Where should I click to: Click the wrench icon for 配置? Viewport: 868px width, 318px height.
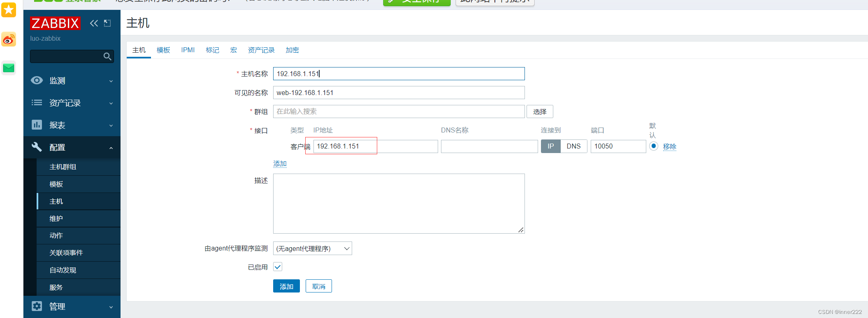(x=37, y=147)
